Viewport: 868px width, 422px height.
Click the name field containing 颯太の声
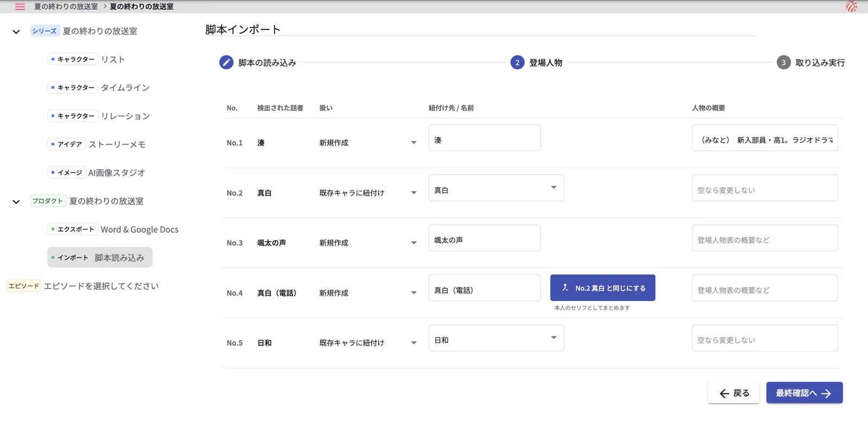tap(484, 238)
